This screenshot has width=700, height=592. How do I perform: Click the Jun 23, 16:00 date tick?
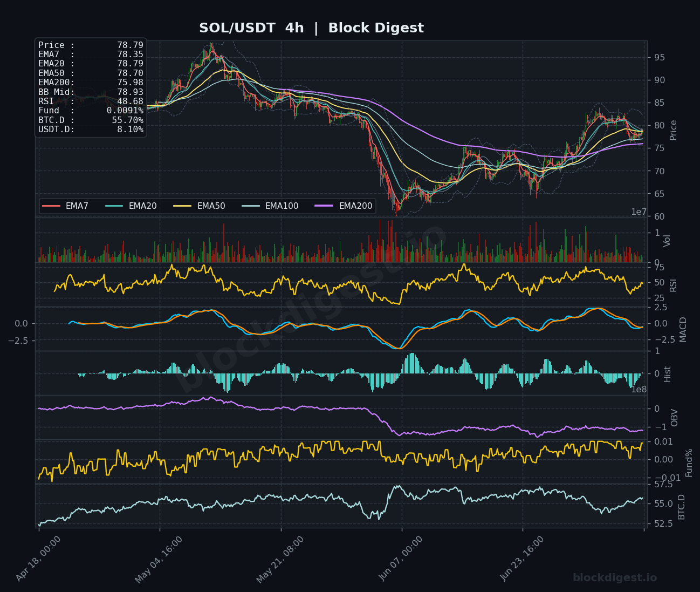coord(522,559)
